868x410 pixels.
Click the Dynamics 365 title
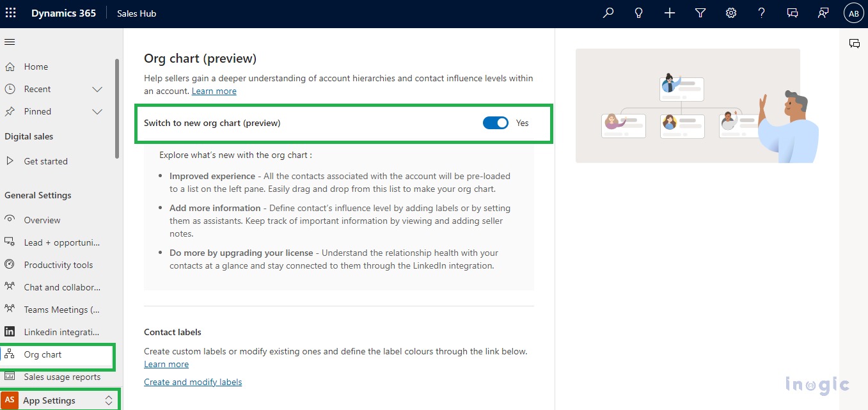tap(63, 13)
